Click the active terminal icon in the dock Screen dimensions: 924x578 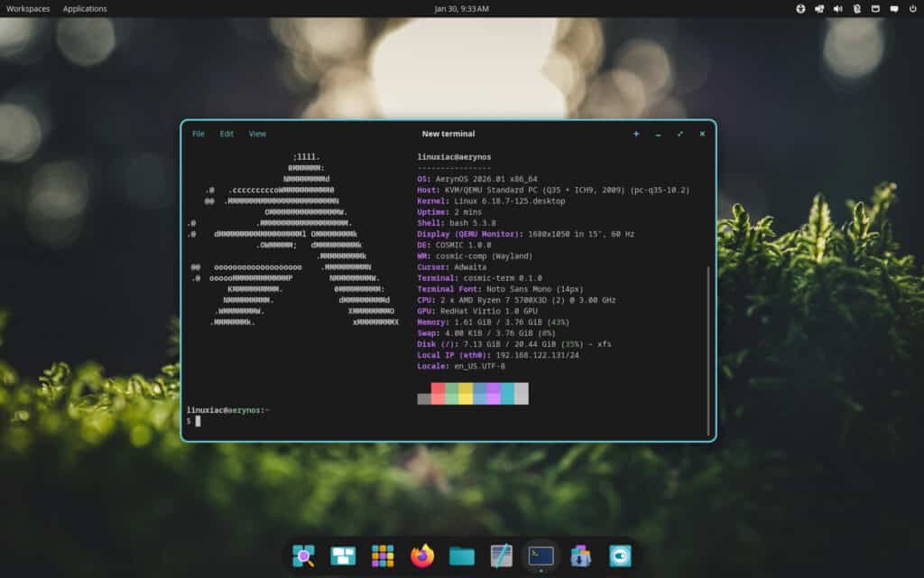tap(540, 555)
